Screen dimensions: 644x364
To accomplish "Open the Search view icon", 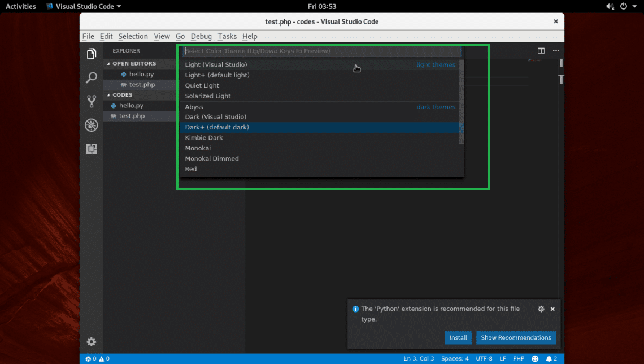I will click(91, 77).
